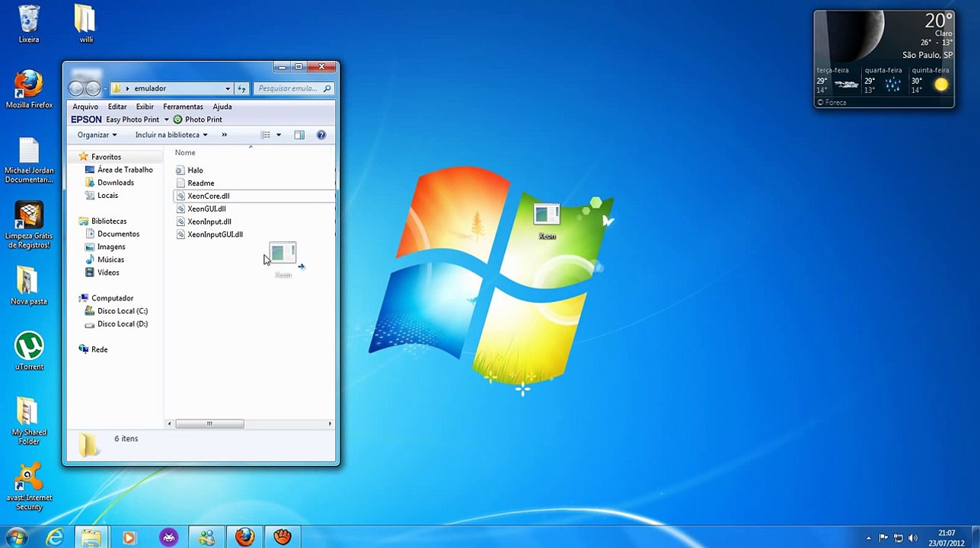Select the Limpeza Grátis de Registros shortcut
The image size is (980, 548).
(x=29, y=226)
